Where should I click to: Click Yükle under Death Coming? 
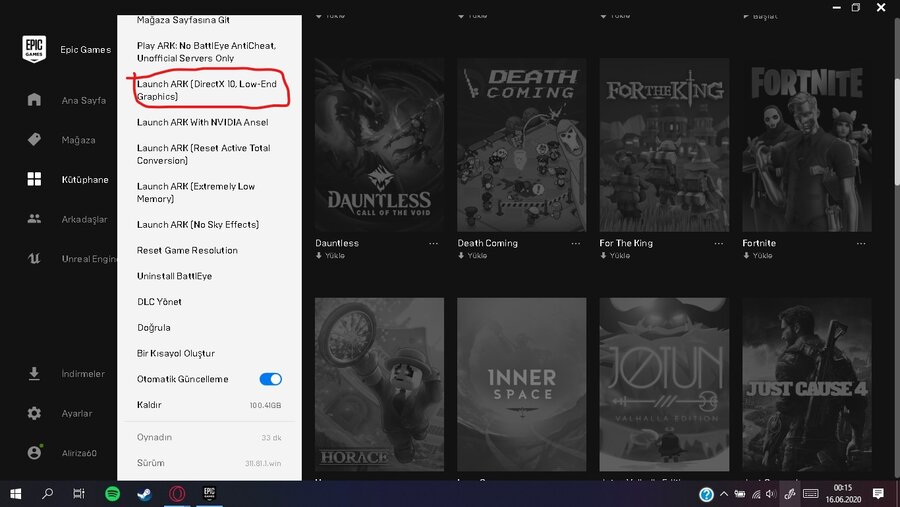[x=472, y=256]
